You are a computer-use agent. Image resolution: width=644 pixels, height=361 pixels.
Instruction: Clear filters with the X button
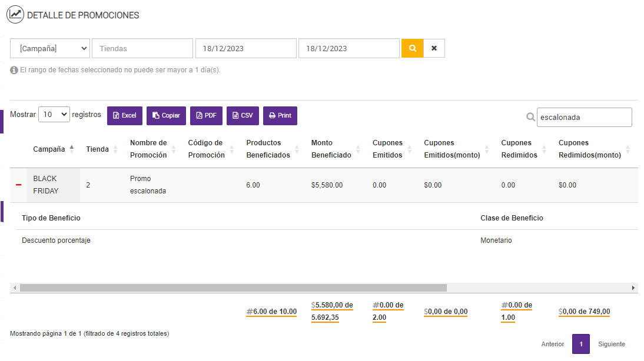[x=434, y=48]
